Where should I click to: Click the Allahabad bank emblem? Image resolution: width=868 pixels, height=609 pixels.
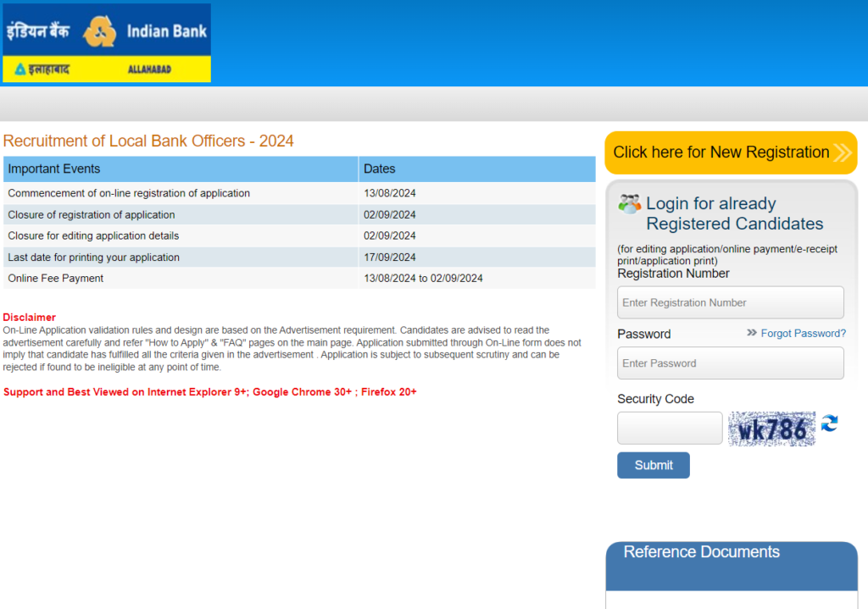click(x=19, y=70)
